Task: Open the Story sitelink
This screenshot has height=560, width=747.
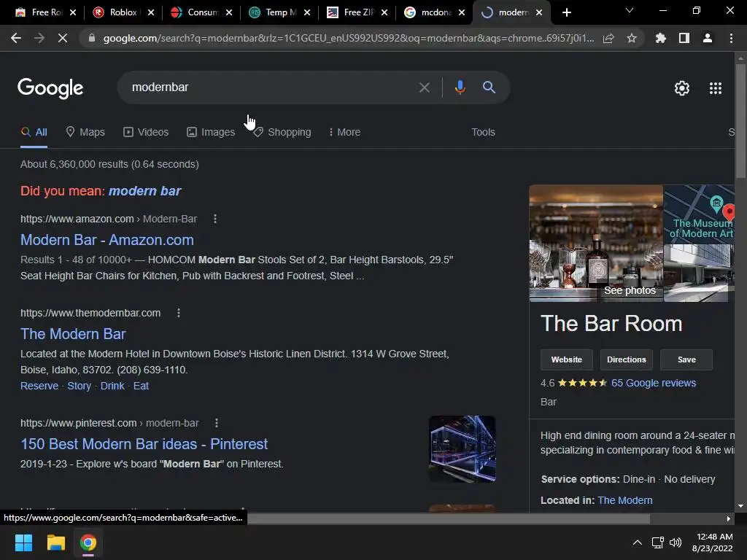Action: [x=79, y=386]
